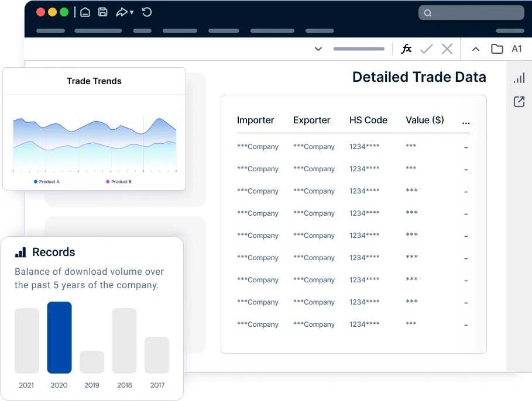
Task: Click the refresh circular arrow icon
Action: (x=146, y=12)
